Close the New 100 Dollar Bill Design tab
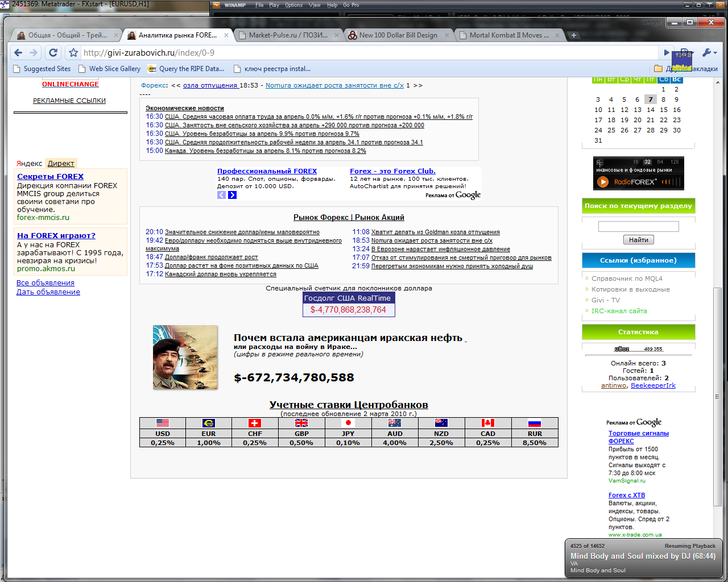 [x=446, y=35]
